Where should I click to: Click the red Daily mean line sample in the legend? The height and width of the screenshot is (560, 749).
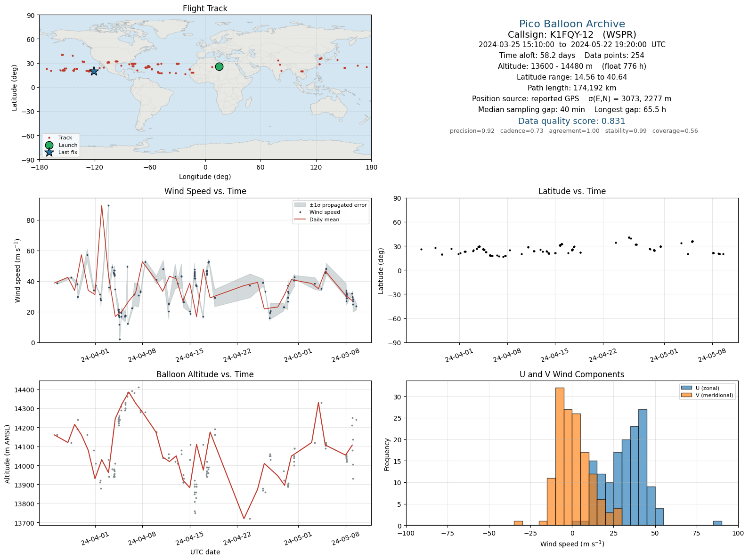pos(300,219)
